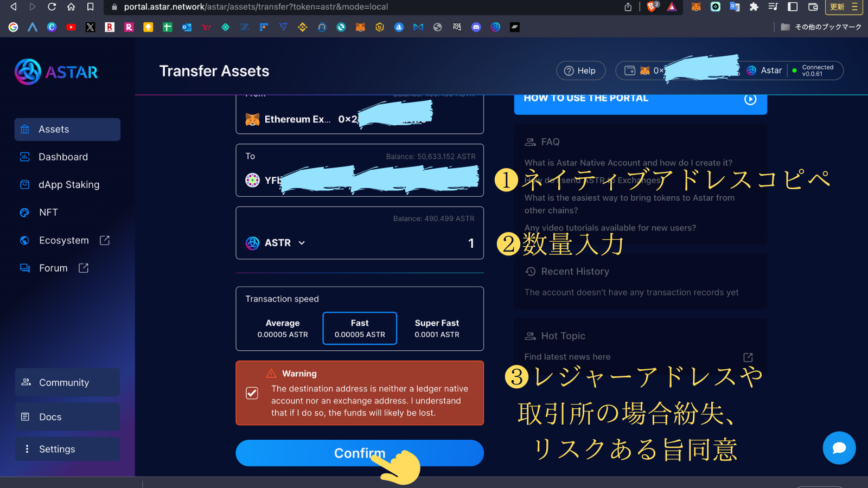
Task: Select Super Fast transaction speed
Action: coord(437,328)
